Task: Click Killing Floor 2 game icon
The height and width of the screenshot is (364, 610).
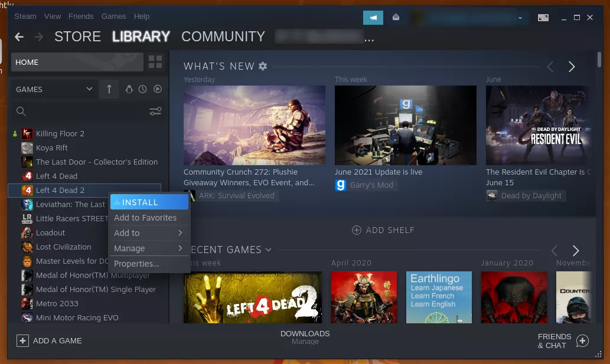Action: [27, 134]
